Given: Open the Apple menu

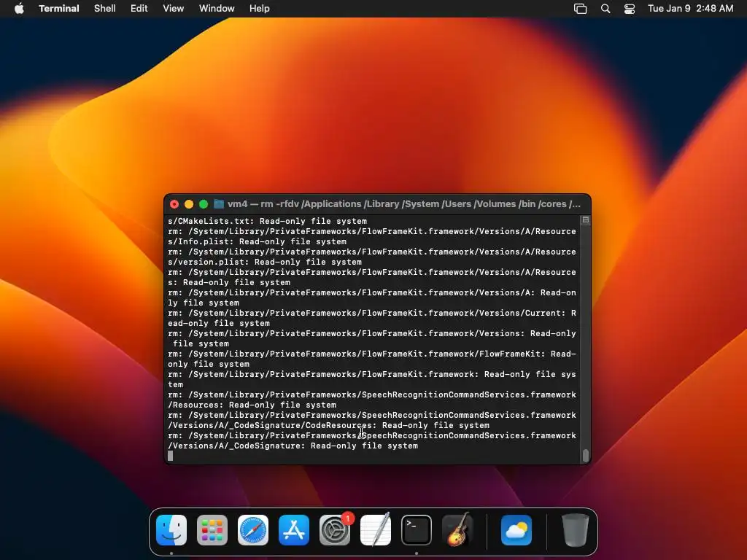Looking at the screenshot, I should (x=19, y=9).
